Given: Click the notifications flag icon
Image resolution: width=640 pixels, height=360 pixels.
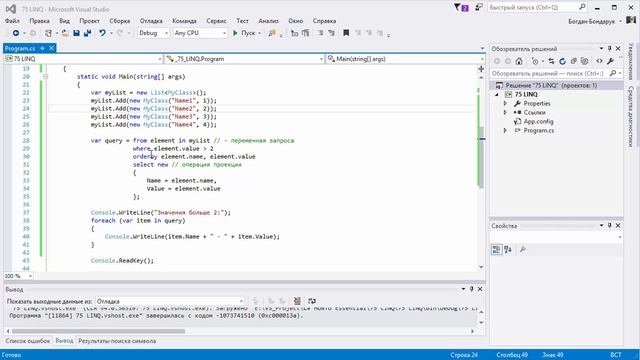Looking at the screenshot, I should click(461, 7).
